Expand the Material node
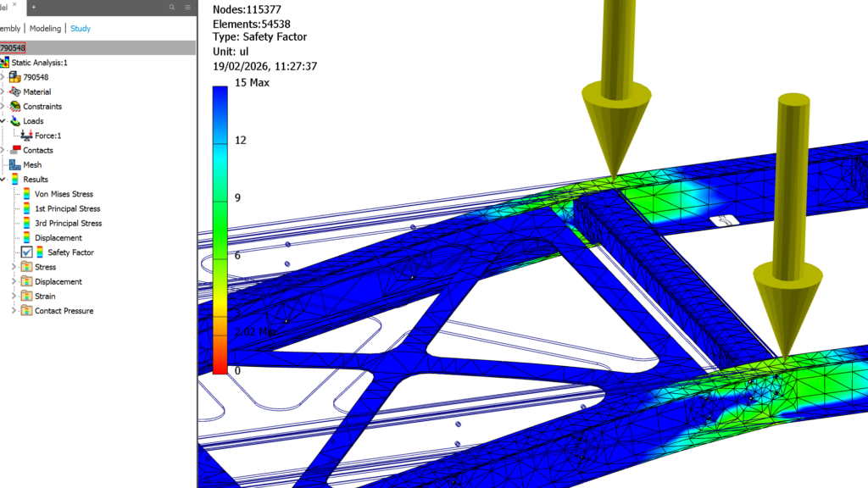Screen dimensions: 868x488 click(x=3, y=91)
